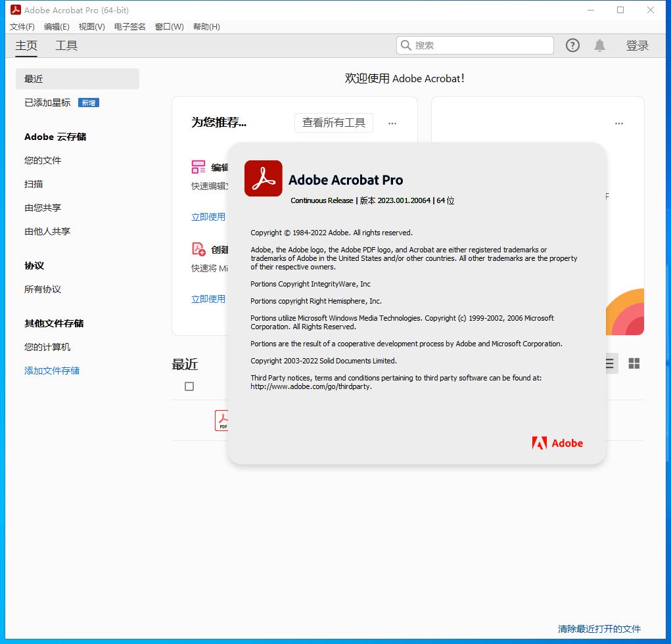Click the Acrobat Pro logo in the dialog
The image size is (671, 644).
pyautogui.click(x=263, y=178)
